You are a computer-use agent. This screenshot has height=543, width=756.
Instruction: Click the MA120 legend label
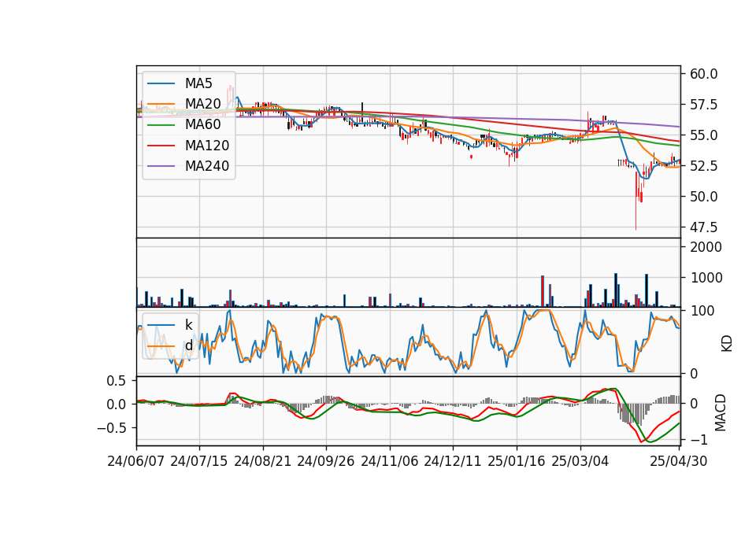[207, 145]
